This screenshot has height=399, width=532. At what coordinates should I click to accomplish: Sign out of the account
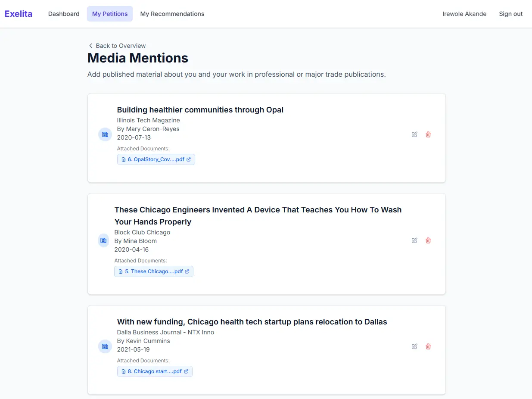click(510, 14)
